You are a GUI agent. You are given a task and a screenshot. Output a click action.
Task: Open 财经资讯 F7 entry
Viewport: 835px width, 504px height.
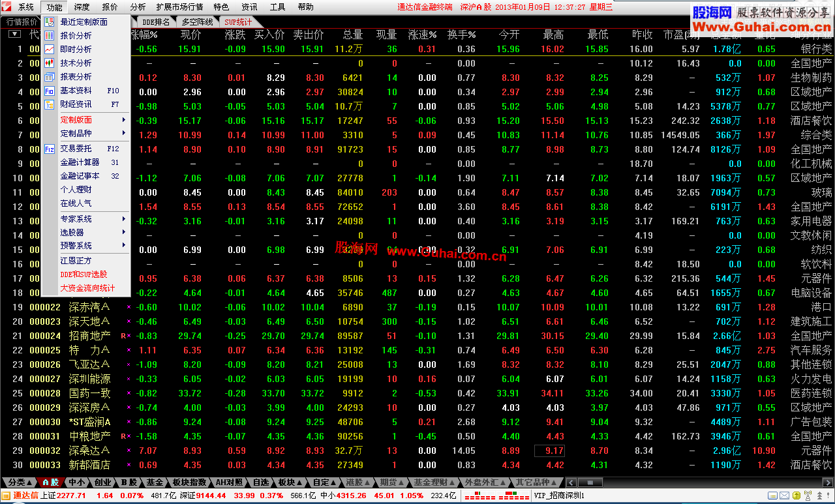point(85,104)
